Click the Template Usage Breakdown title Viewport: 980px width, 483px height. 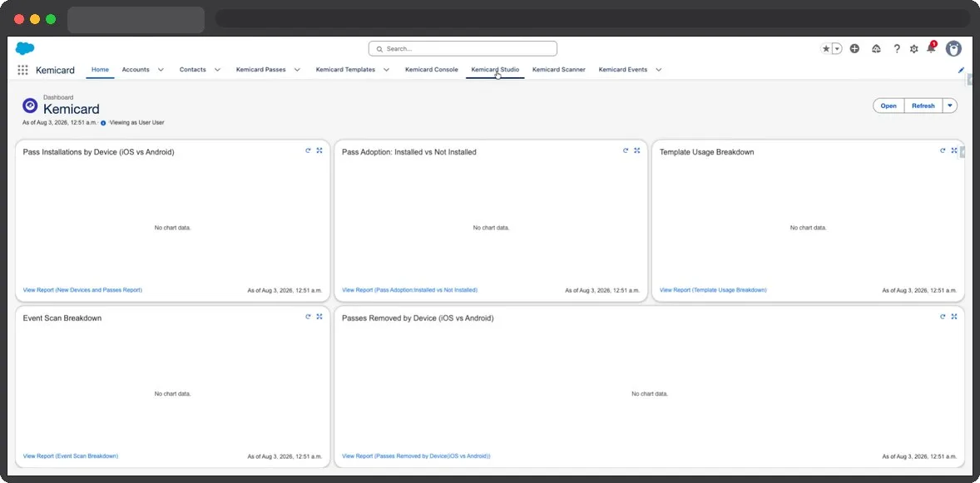707,152
